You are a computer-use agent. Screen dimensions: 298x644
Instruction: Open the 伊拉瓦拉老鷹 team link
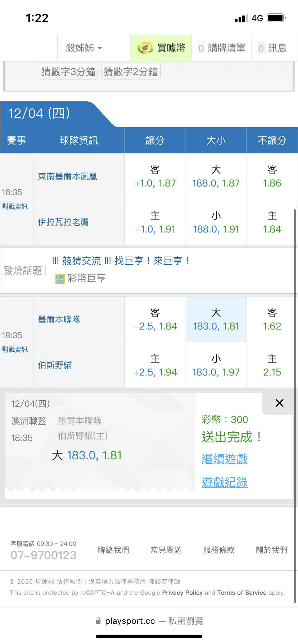pyautogui.click(x=63, y=222)
